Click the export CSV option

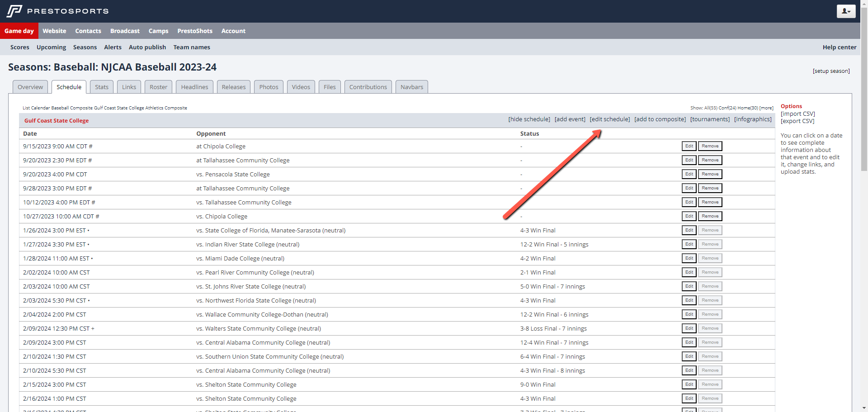[x=797, y=121]
